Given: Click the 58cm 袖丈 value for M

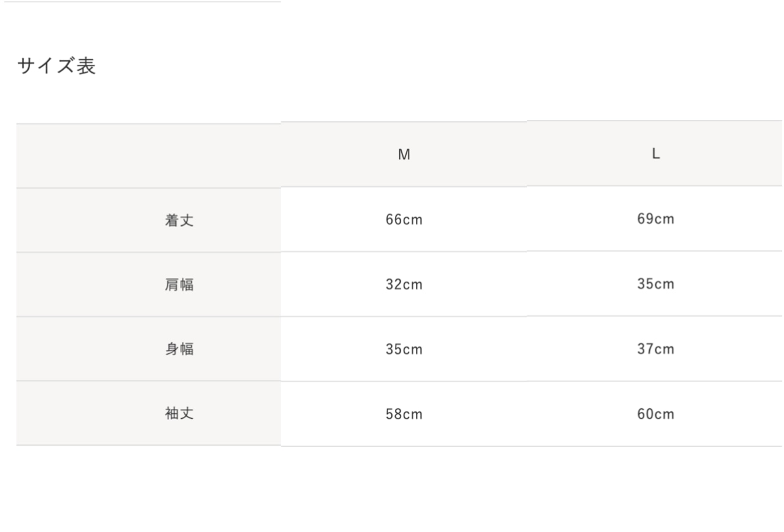Looking at the screenshot, I should 404,414.
